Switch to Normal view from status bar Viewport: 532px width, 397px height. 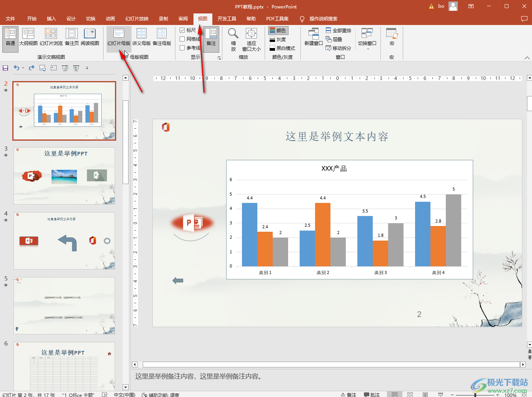coord(395,394)
